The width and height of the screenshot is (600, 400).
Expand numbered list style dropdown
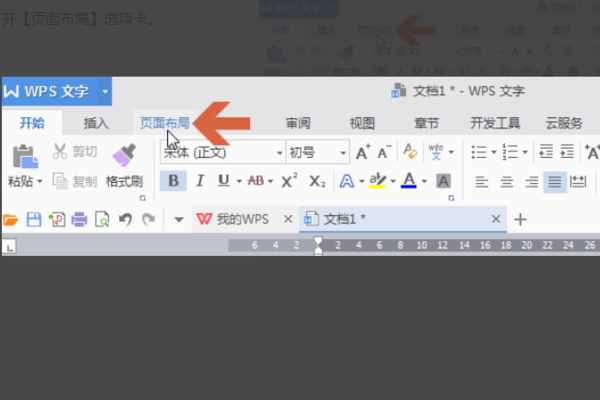point(525,152)
